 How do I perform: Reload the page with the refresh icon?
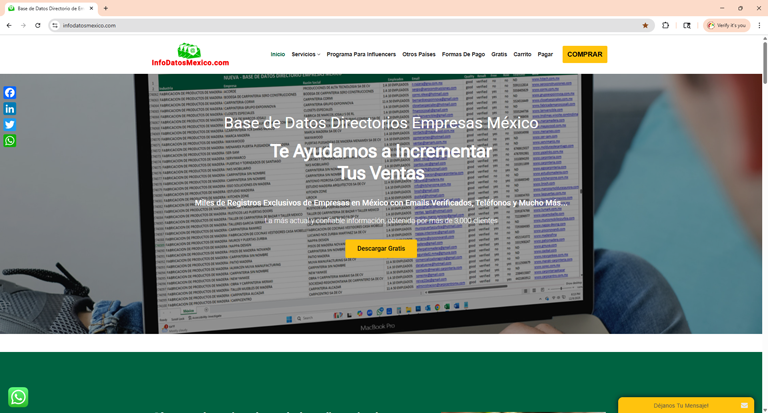38,25
